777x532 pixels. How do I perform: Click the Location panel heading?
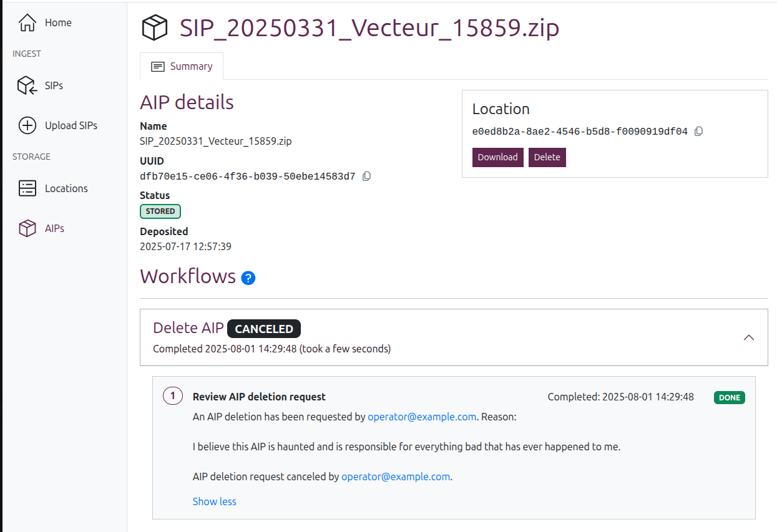pyautogui.click(x=501, y=109)
